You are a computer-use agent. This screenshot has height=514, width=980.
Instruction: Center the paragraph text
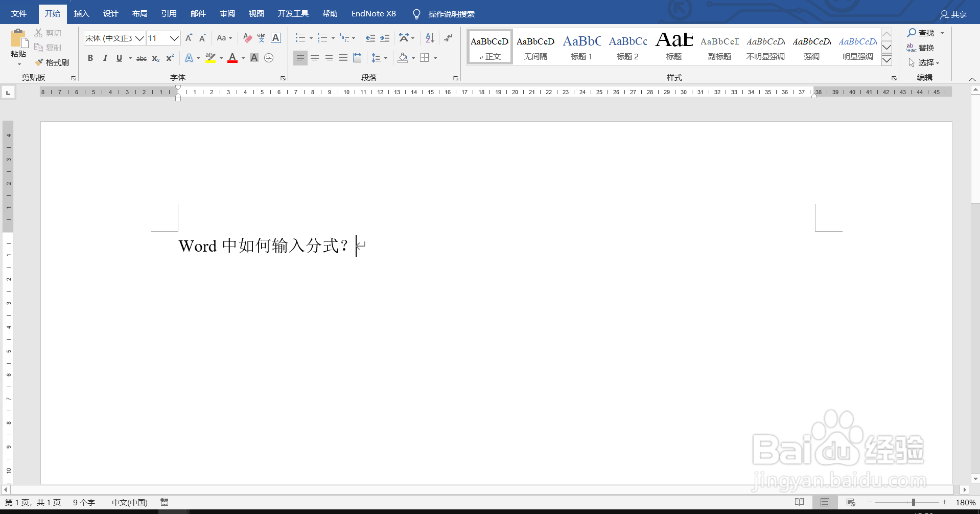pyautogui.click(x=315, y=58)
